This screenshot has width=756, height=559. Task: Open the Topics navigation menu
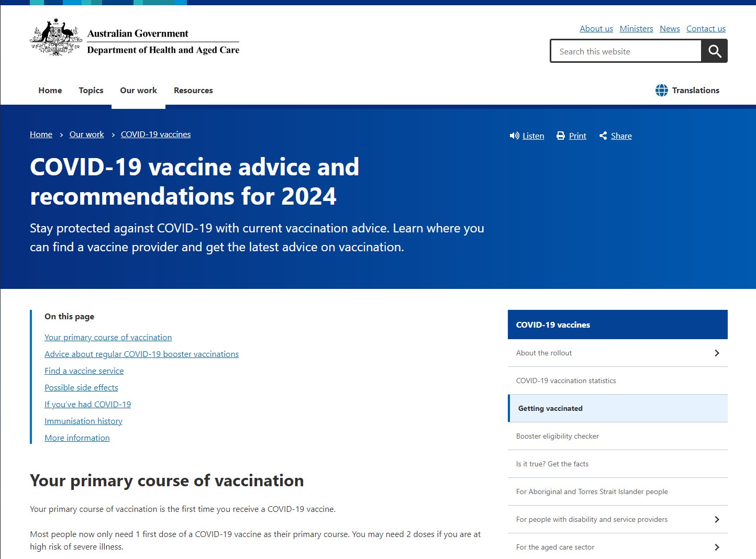point(91,90)
